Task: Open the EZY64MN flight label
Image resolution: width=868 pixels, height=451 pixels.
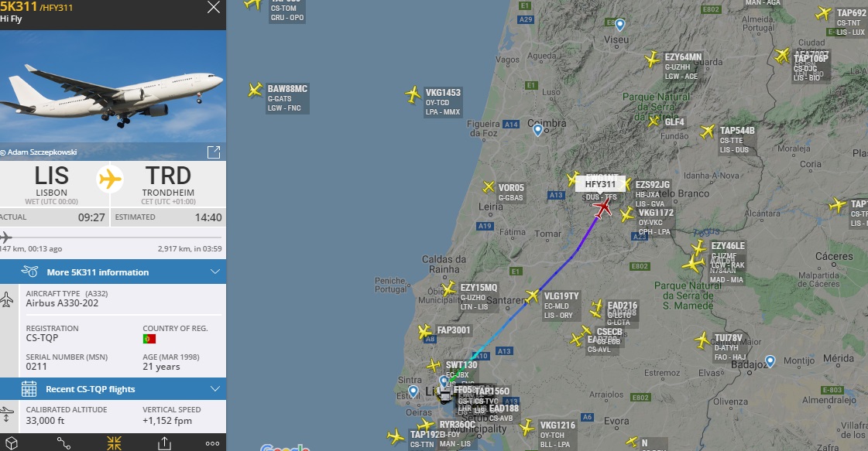Action: pos(683,67)
